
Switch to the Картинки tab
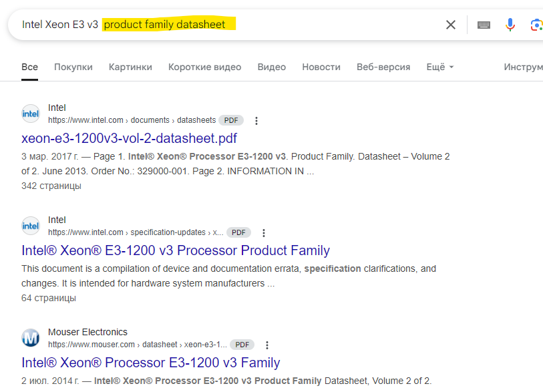click(130, 67)
